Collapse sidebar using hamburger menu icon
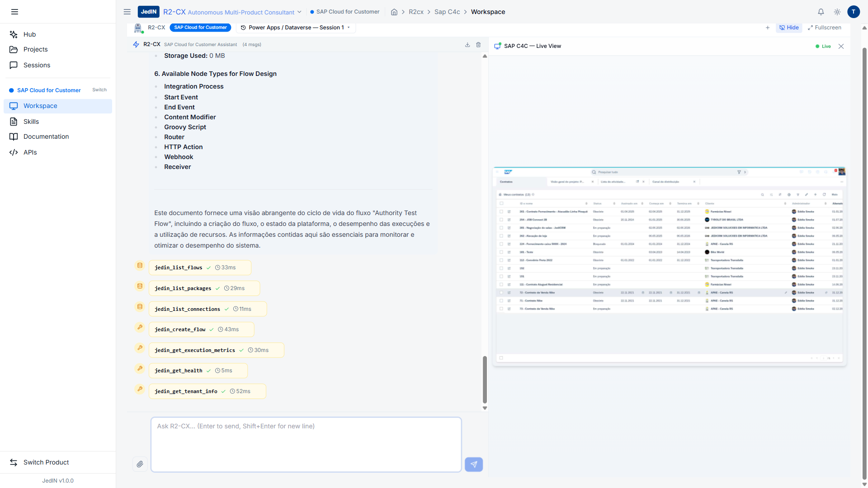 point(14,12)
